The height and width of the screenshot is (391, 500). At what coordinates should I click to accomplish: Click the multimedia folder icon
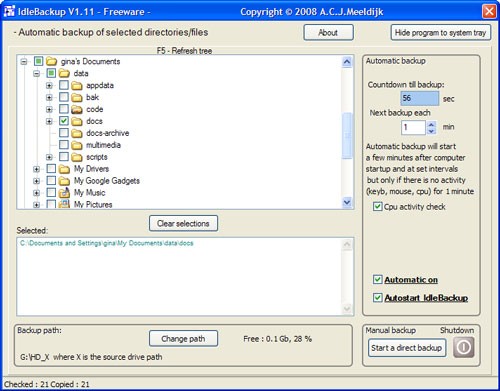pyautogui.click(x=77, y=145)
